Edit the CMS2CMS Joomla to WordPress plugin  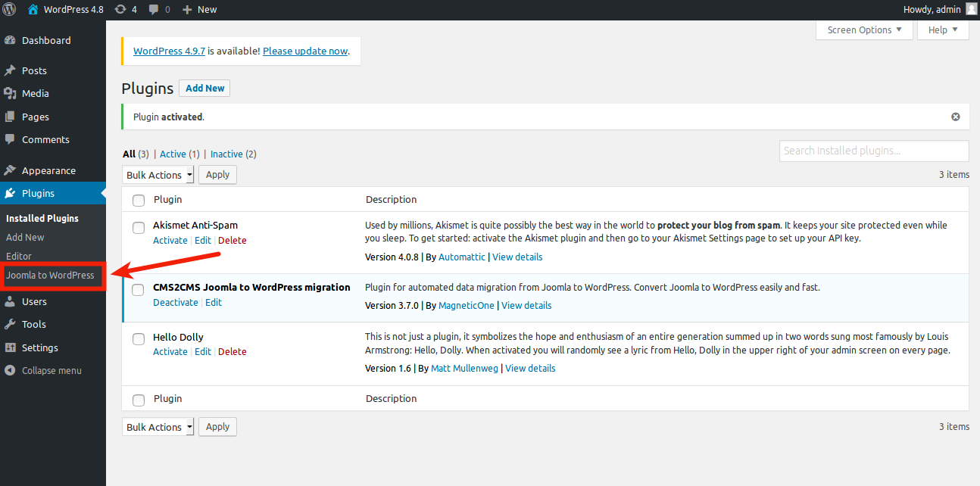coord(214,302)
